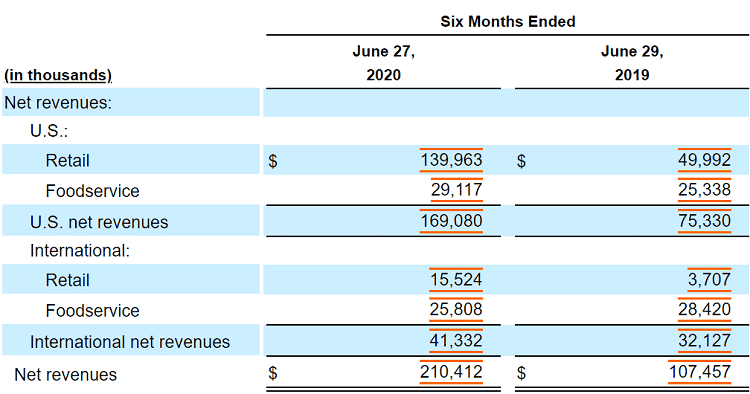
Task: Select International Retail 2019 value 3,707
Action: click(709, 279)
